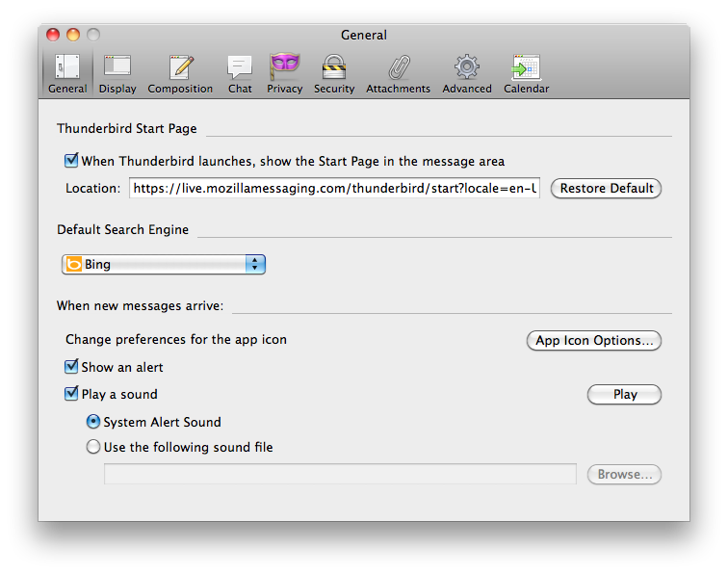Click the Restore Default button
728x574 pixels.
point(607,189)
